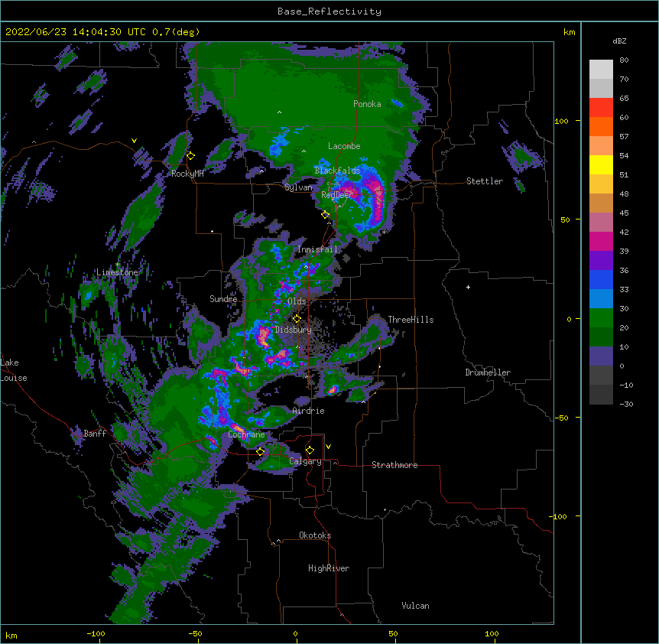Select the Blackfalds label
Viewport: 659px width, 644px height.
[x=337, y=171]
